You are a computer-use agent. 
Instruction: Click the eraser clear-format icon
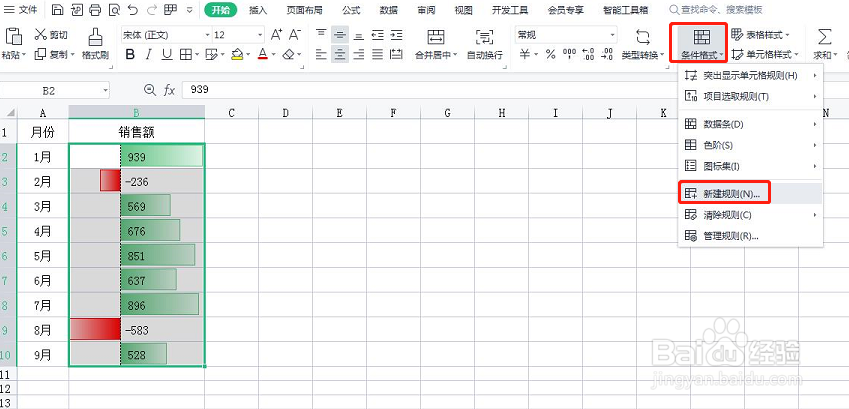[289, 54]
